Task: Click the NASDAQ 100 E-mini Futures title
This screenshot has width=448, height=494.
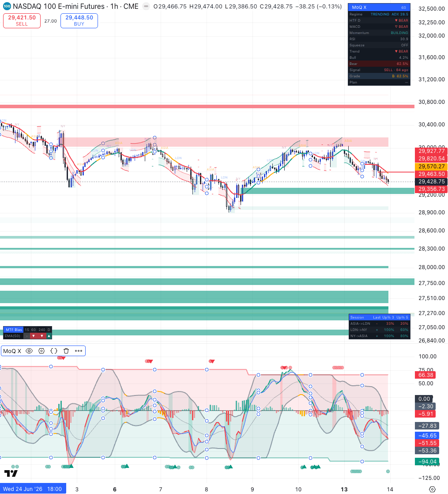Action: click(x=59, y=6)
